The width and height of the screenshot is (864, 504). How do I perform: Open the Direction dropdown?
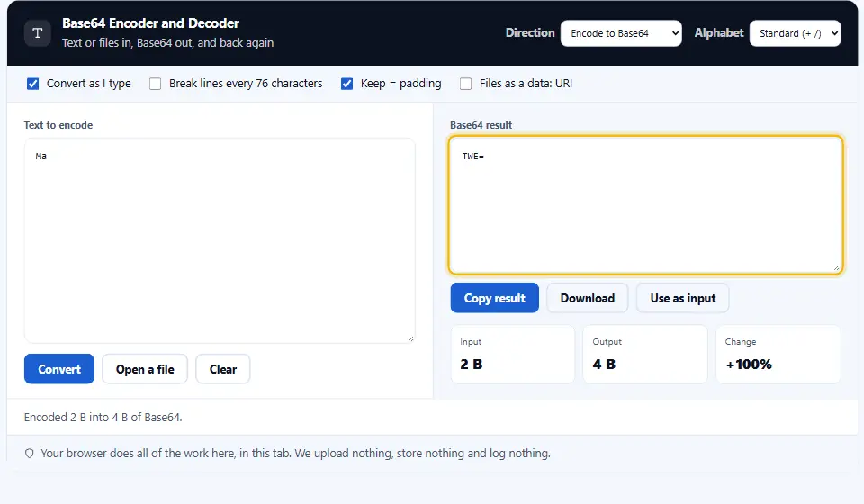click(x=621, y=33)
